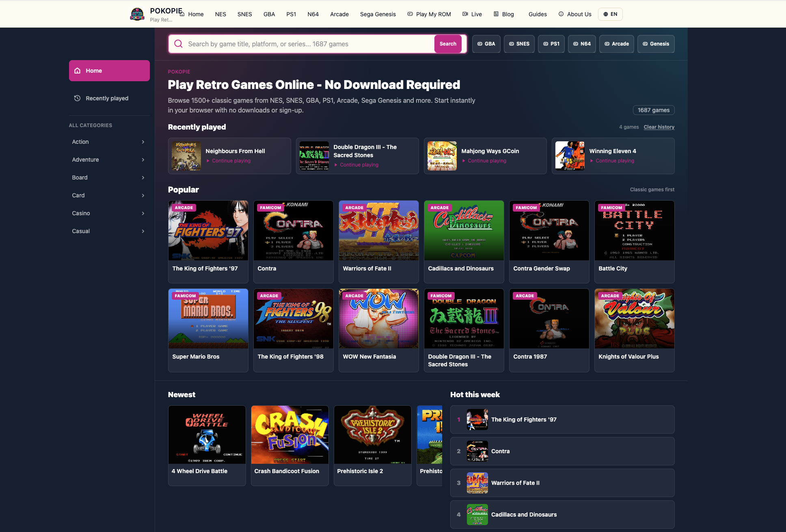786x532 pixels.
Task: Click the info icon beside About Us
Action: [x=561, y=14]
